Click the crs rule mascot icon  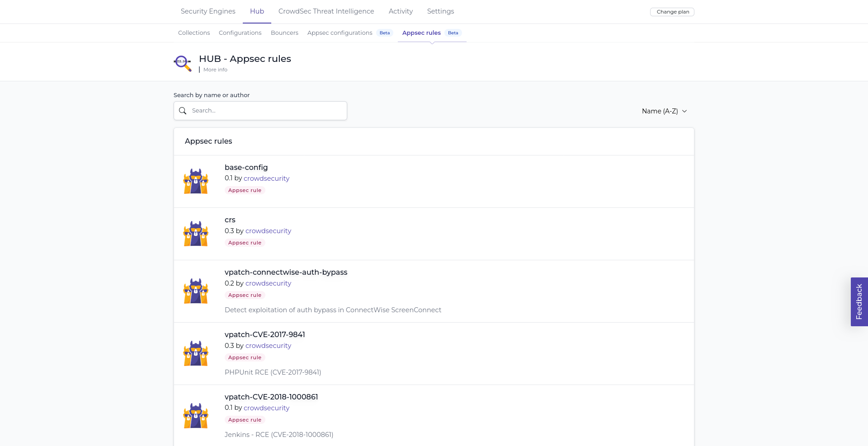[195, 234]
